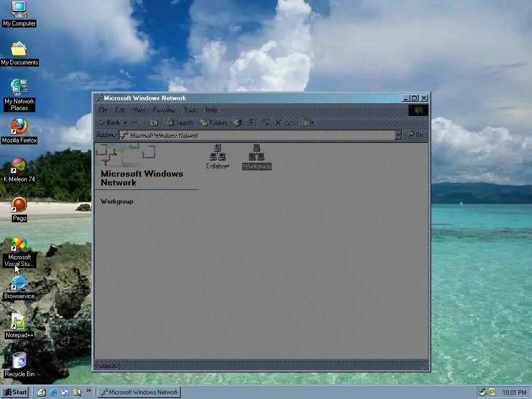Open the Help menu
The image size is (532, 399).
211,110
